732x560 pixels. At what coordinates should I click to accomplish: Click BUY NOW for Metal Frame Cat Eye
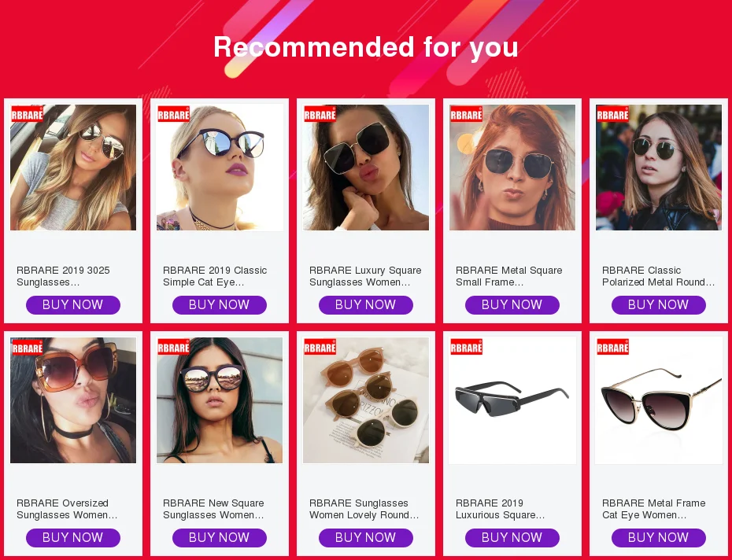coord(658,538)
